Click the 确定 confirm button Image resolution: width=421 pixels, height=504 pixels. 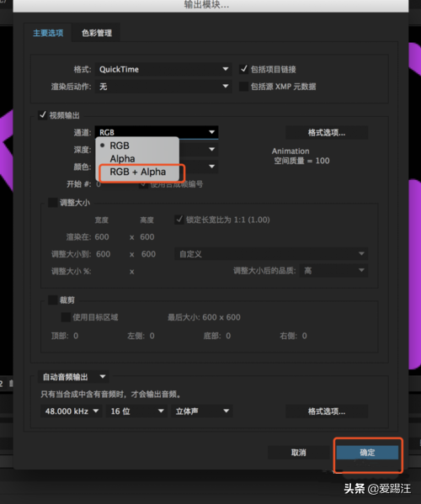tap(367, 453)
